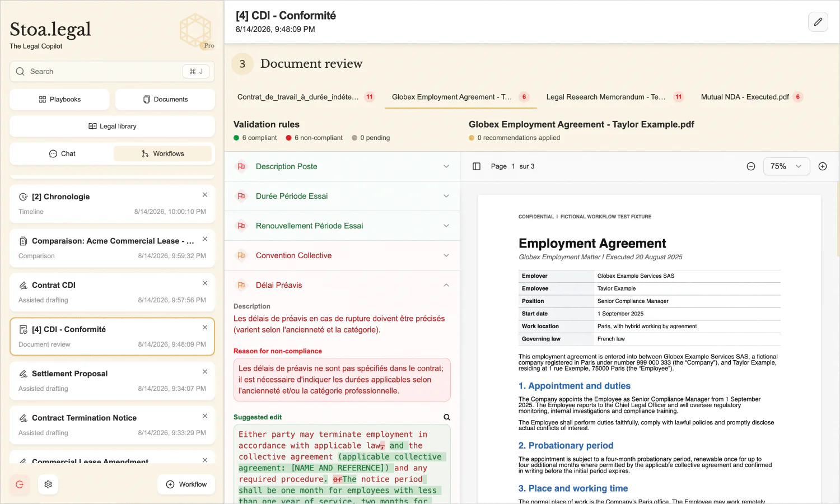Zoom in the PDF with plus icon
The width and height of the screenshot is (840, 504).
(x=823, y=166)
